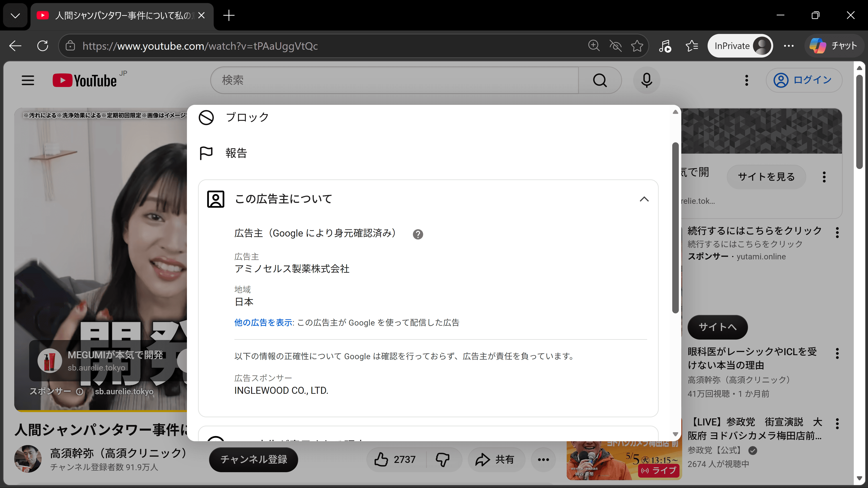Click 参政党【公式】 channel name
The image size is (868, 488).
716,450
